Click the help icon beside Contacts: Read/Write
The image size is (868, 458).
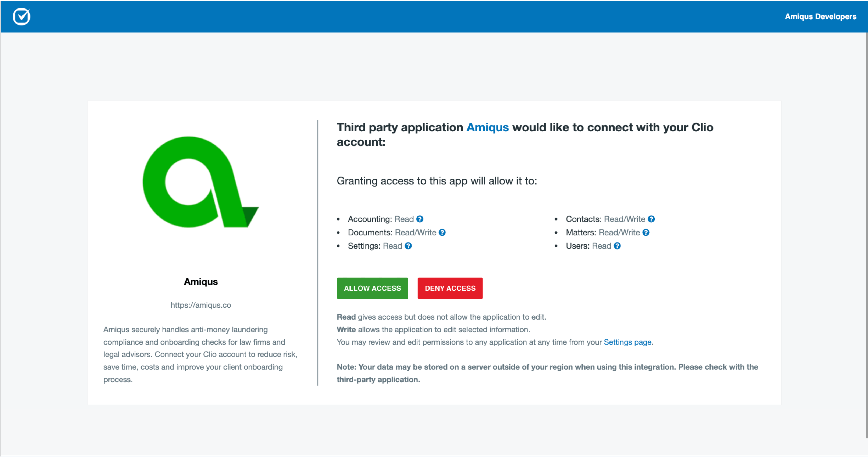click(x=651, y=219)
